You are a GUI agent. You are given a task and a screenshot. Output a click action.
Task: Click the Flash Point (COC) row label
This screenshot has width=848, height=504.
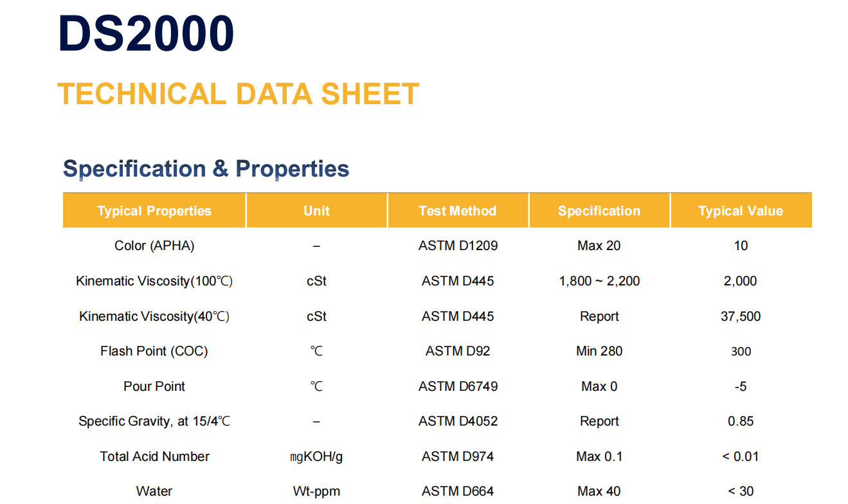154,351
